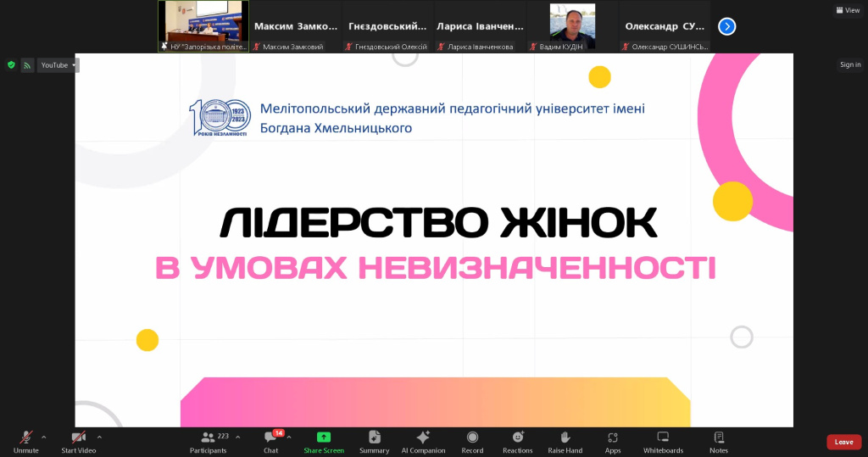This screenshot has width=868, height=457.
Task: Open Reactions menu
Action: pyautogui.click(x=518, y=442)
